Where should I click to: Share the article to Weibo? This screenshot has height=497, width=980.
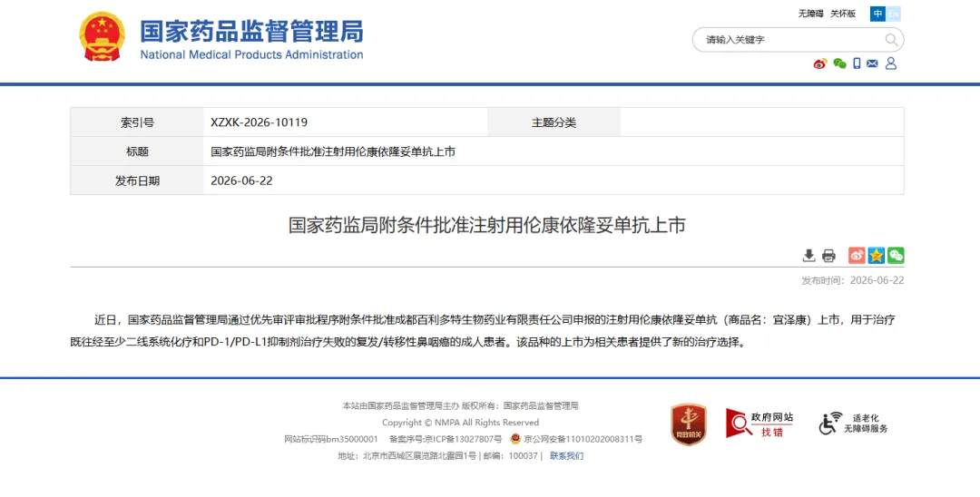click(857, 256)
